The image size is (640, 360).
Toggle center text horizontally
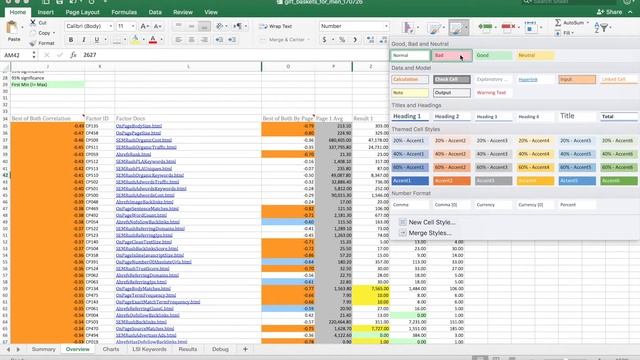point(191,40)
